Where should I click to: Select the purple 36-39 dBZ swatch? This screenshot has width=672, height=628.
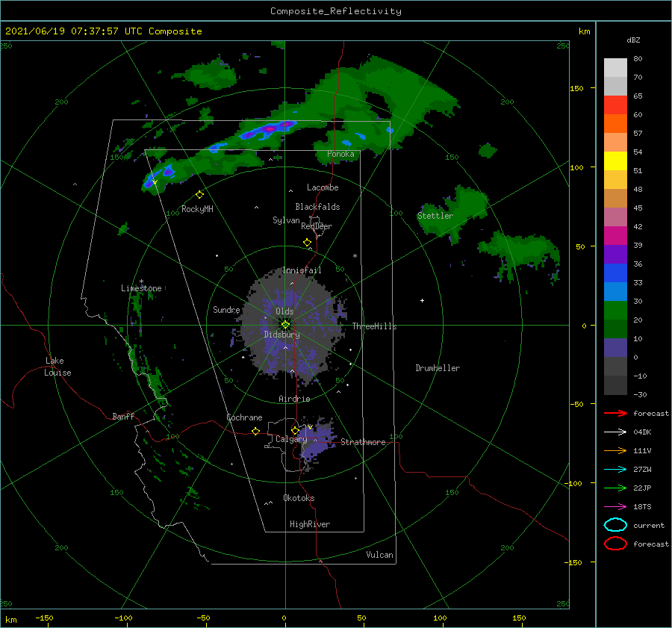pyautogui.click(x=615, y=255)
